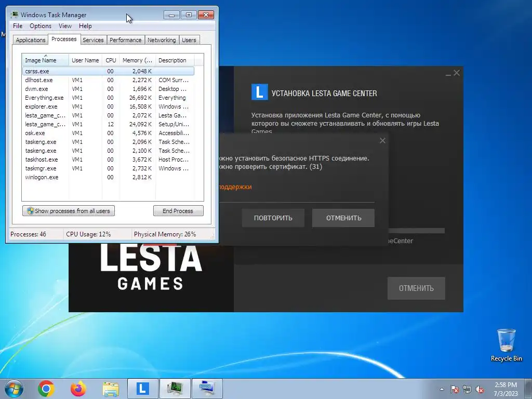This screenshot has width=532, height=399.
Task: Click Show Desktop strip at taskbar end
Action: (x=528, y=389)
